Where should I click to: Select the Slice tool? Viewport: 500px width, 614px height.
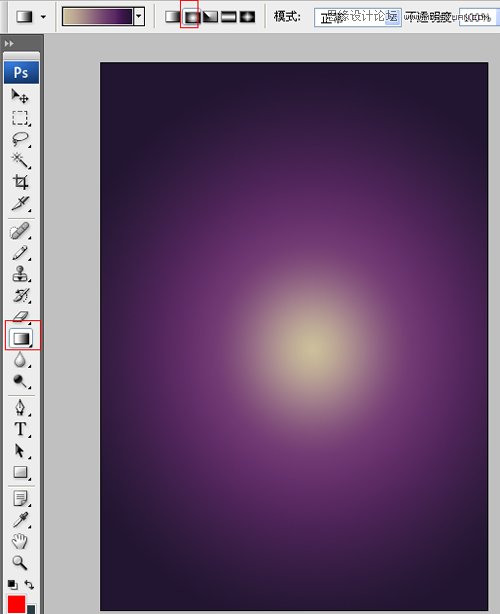pyautogui.click(x=20, y=204)
